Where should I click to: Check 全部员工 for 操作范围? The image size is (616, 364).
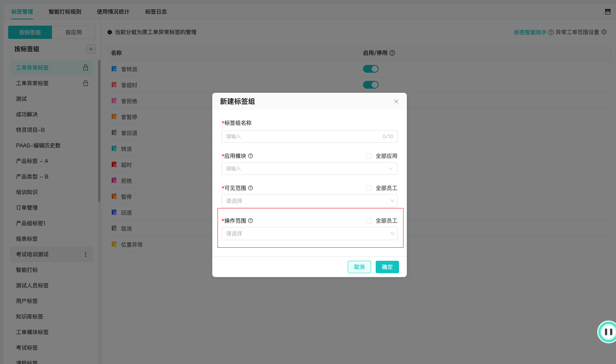click(x=369, y=221)
